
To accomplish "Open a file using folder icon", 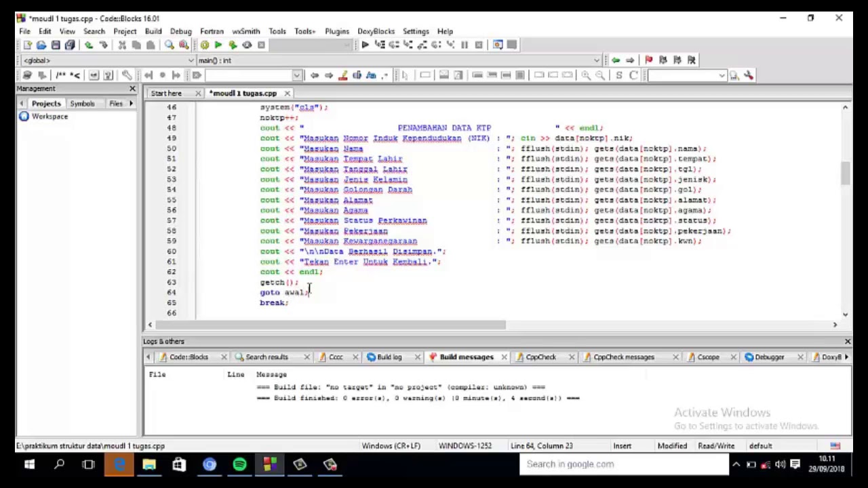I will (41, 45).
